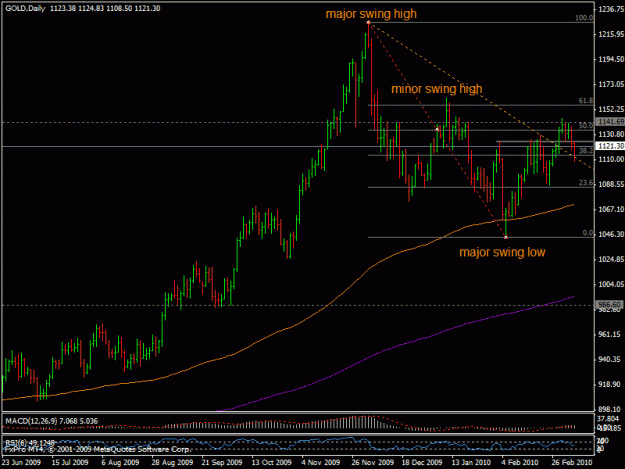Click the 1088.55 price axis label
625x469 pixels.
611,184
